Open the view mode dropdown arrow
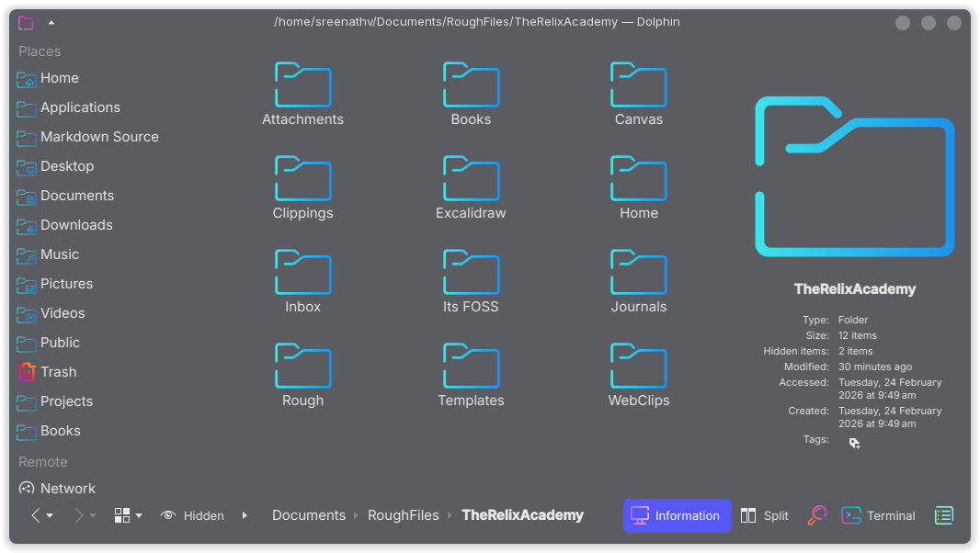The width and height of the screenshot is (980, 553). pyautogui.click(x=139, y=516)
